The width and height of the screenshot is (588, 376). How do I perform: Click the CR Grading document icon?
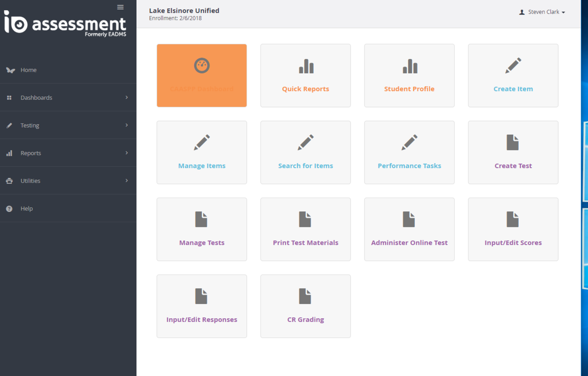tap(305, 296)
